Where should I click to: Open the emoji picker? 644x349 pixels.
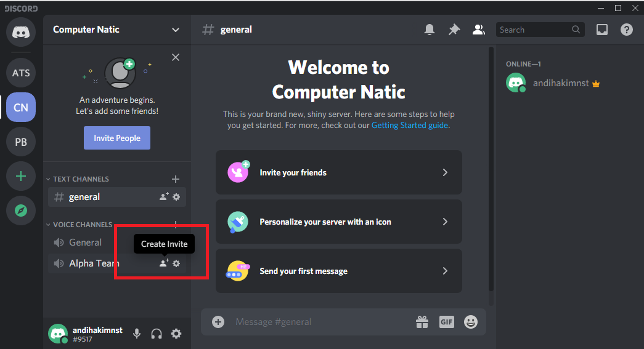click(x=471, y=322)
